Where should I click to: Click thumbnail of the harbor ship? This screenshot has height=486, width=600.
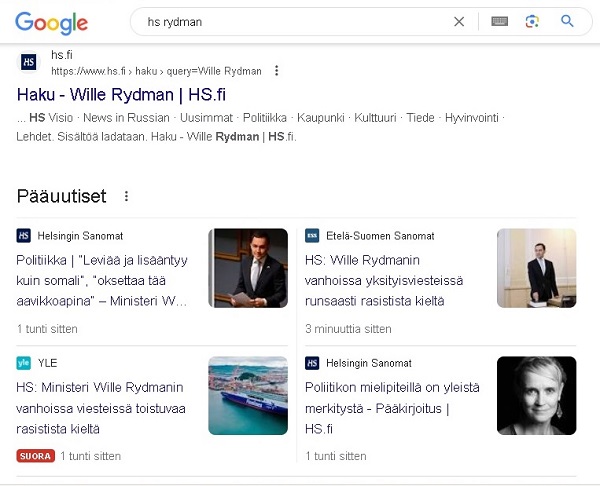tap(248, 396)
